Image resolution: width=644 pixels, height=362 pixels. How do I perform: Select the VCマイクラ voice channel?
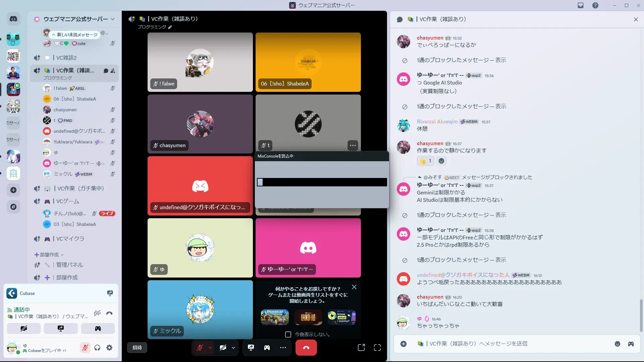[70, 239]
